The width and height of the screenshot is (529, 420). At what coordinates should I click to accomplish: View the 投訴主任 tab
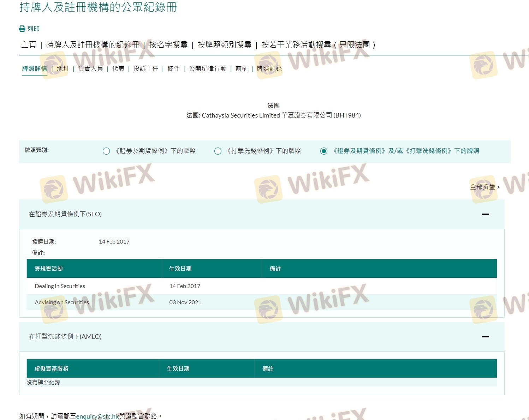click(x=145, y=68)
